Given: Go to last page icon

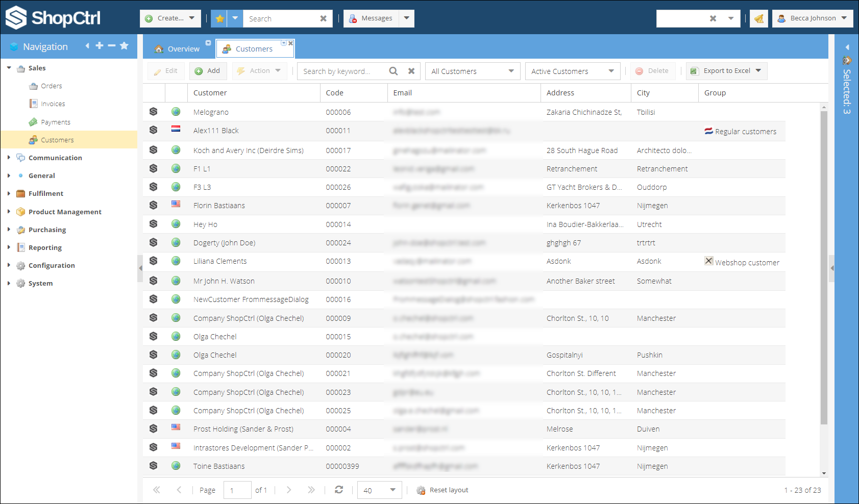Looking at the screenshot, I should point(311,490).
